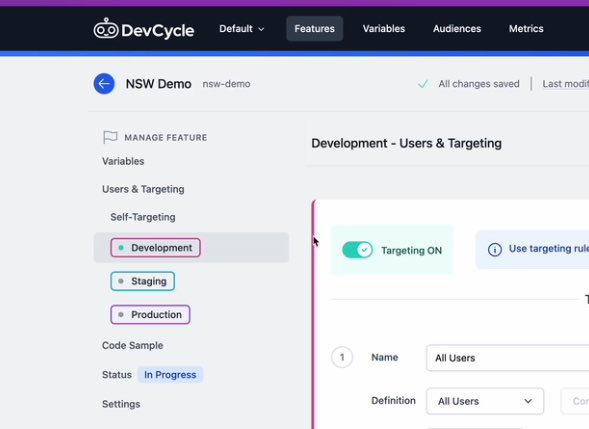Open the Metrics tab
This screenshot has height=429, width=589.
(526, 29)
